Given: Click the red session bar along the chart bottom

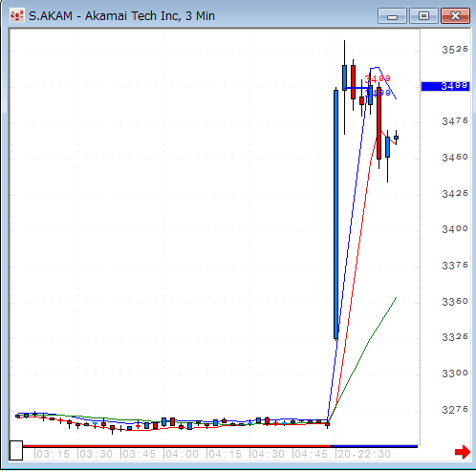Looking at the screenshot, I should click(x=177, y=446).
